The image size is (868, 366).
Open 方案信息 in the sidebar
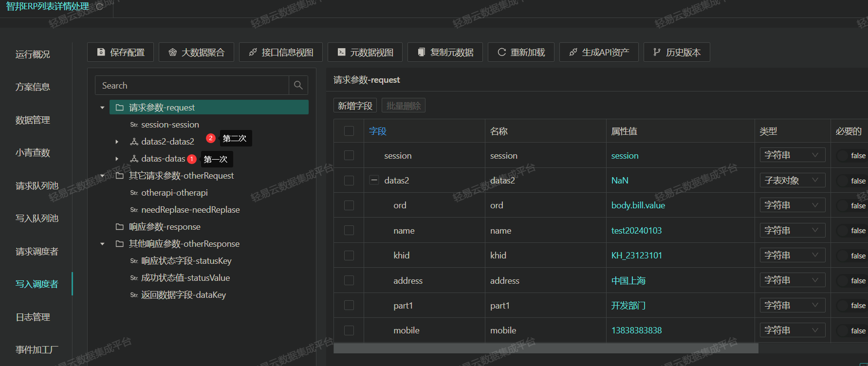tap(33, 87)
